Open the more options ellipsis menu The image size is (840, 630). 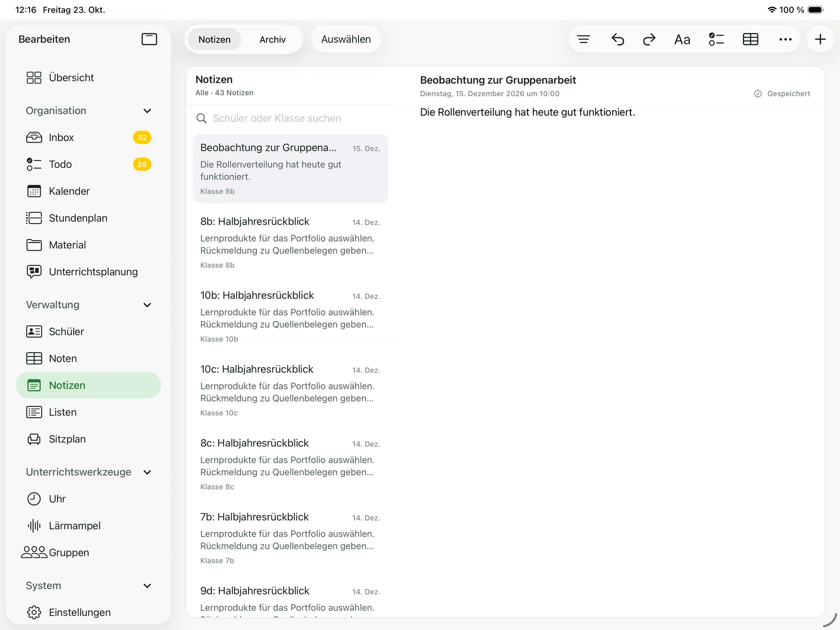pyautogui.click(x=785, y=39)
